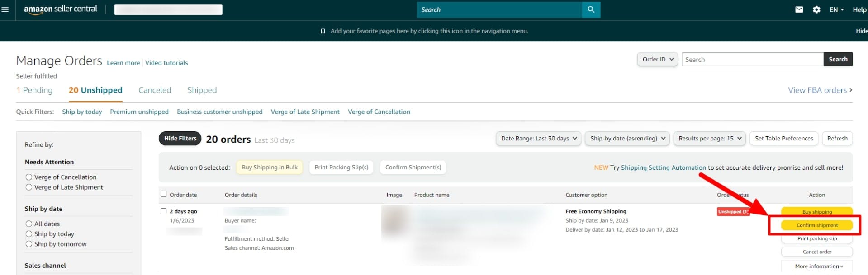Select all orders with header checkbox
Viewport: 868px width, 275px height.
pyautogui.click(x=164, y=194)
